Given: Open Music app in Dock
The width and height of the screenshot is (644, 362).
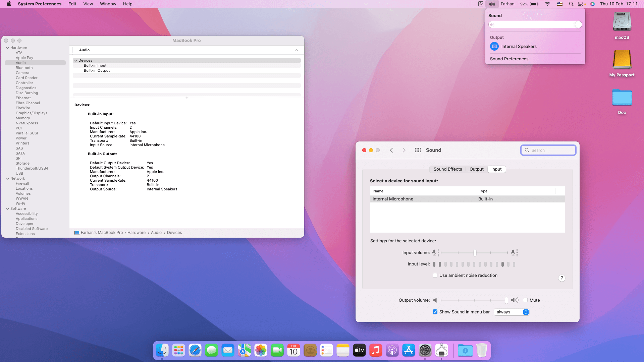Looking at the screenshot, I should coord(376,350).
